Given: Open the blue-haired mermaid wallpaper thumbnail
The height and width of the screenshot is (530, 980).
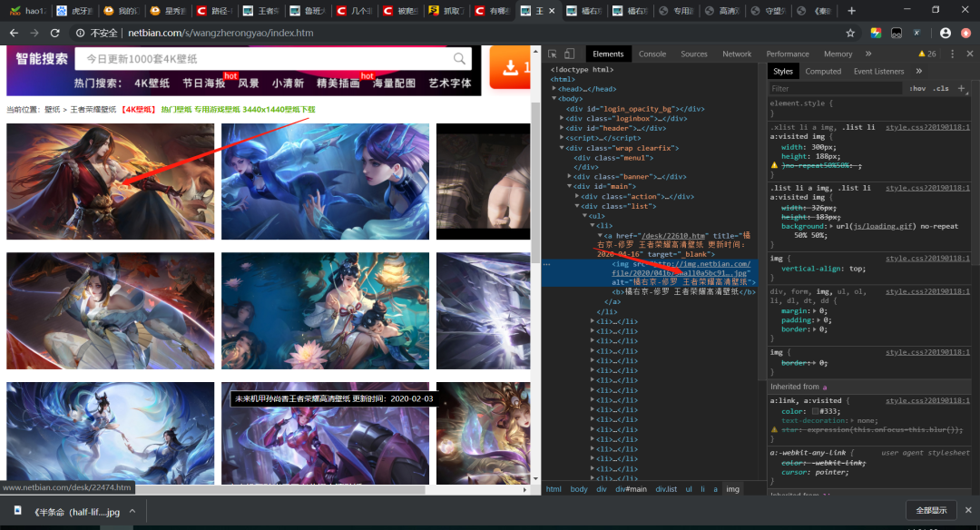Looking at the screenshot, I should (x=325, y=182).
